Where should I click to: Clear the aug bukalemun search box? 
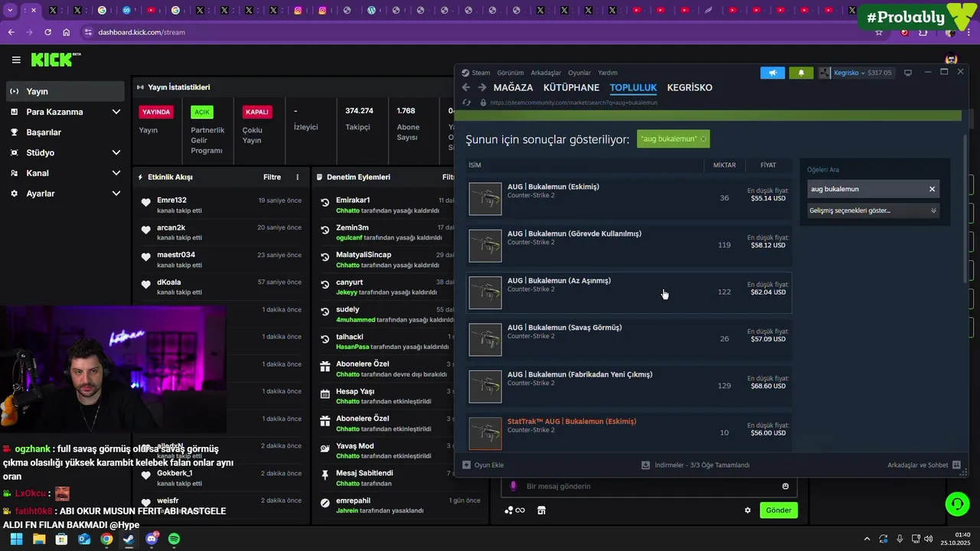click(932, 189)
